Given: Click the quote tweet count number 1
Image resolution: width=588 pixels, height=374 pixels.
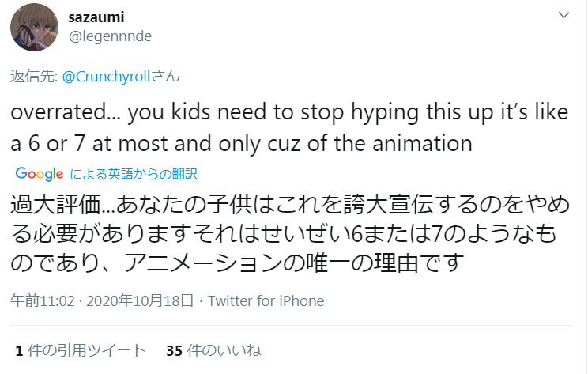Looking at the screenshot, I should pos(18,350).
